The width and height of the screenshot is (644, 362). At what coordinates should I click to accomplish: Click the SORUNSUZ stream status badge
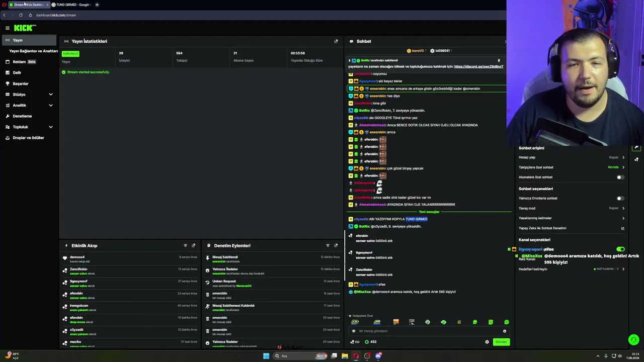tap(70, 54)
